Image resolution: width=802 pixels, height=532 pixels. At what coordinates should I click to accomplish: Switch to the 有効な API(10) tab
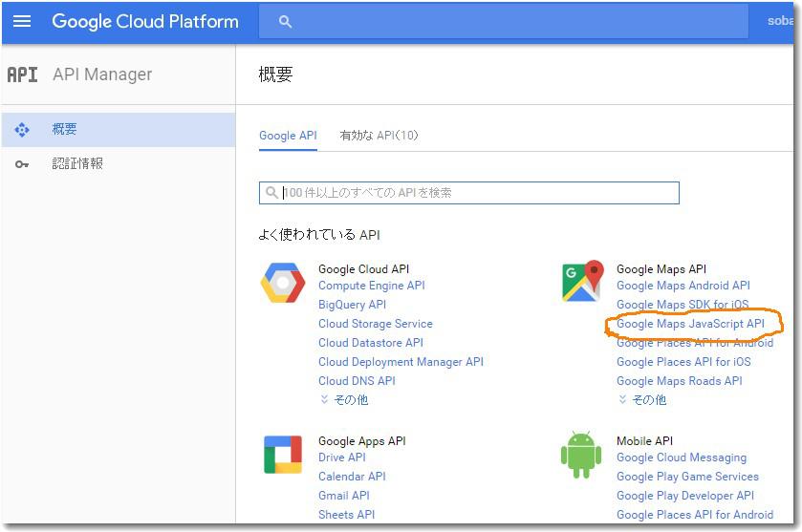coord(379,136)
